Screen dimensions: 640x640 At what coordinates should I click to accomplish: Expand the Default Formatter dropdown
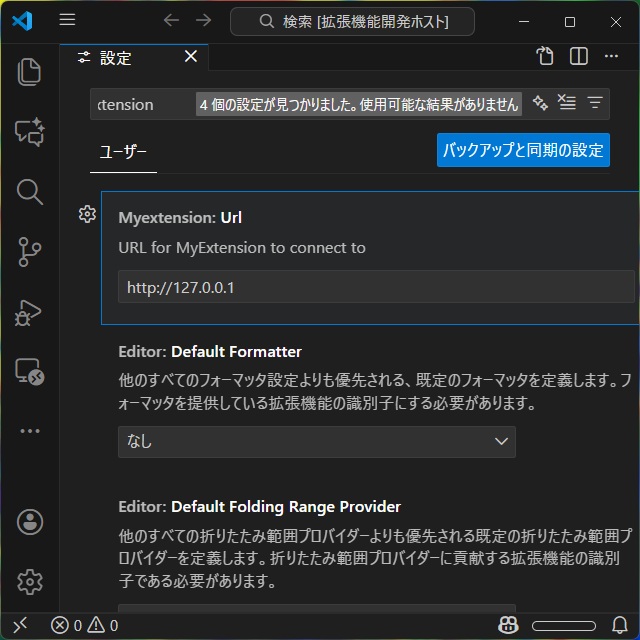tap(316, 441)
